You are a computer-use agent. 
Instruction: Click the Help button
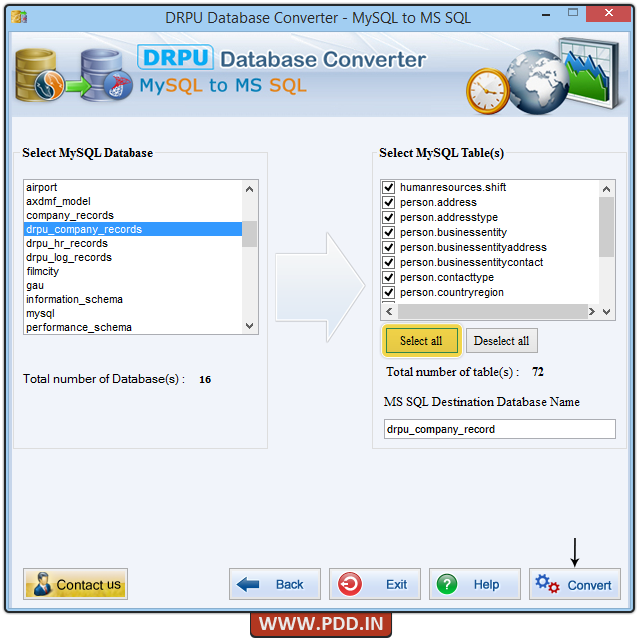pyautogui.click(x=475, y=584)
